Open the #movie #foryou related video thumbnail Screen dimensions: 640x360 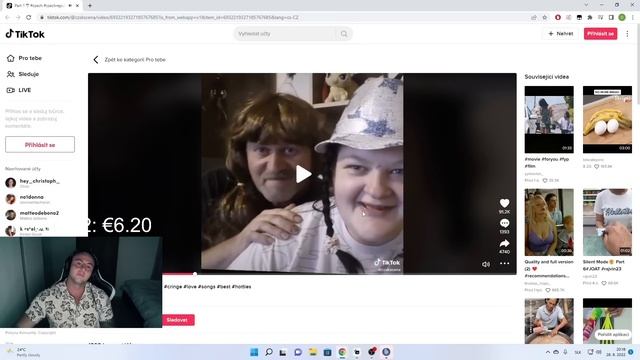point(549,120)
